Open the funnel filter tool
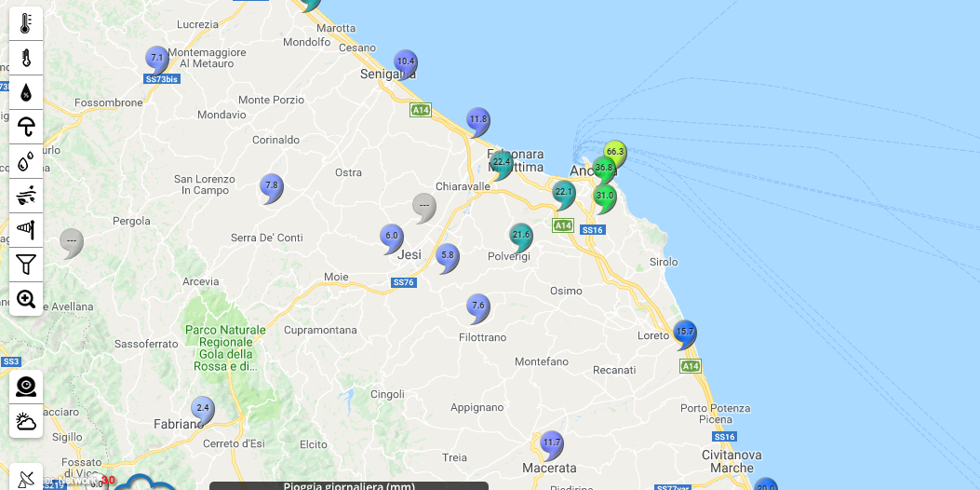 click(26, 265)
